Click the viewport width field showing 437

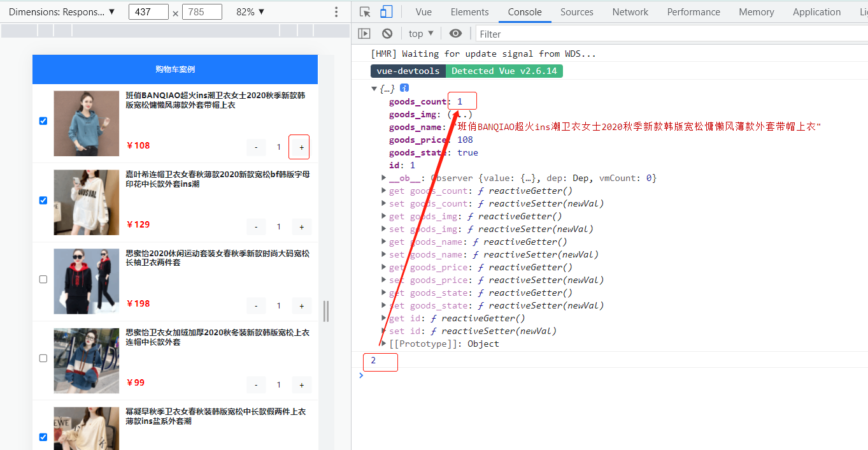pos(148,12)
